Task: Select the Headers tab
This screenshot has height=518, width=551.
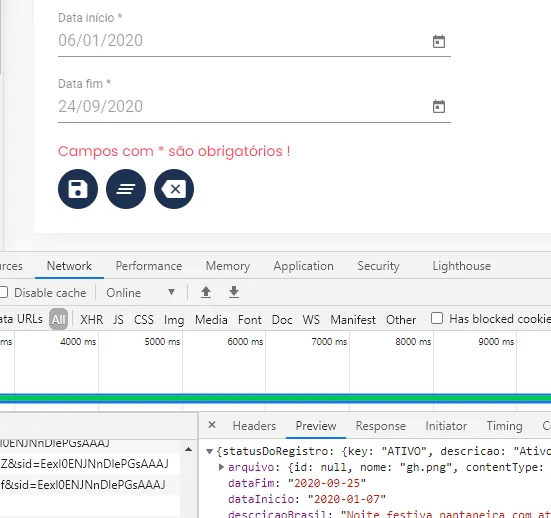Action: click(x=254, y=426)
